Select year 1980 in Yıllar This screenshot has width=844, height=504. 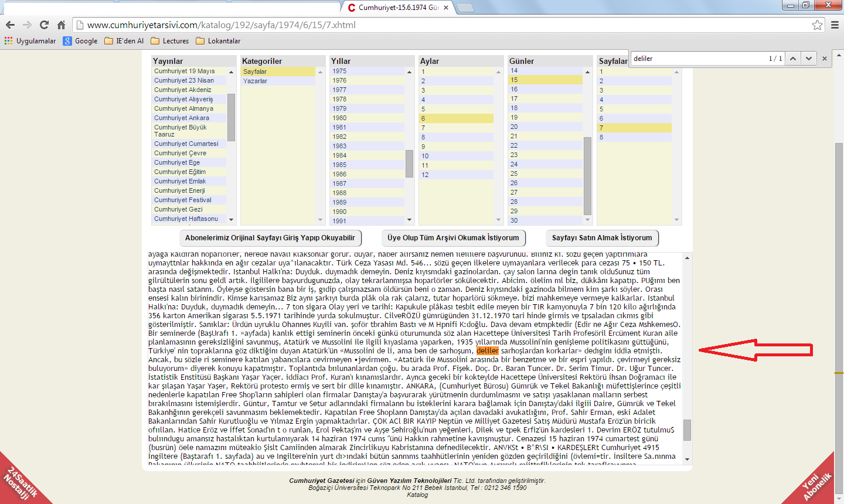(367, 118)
